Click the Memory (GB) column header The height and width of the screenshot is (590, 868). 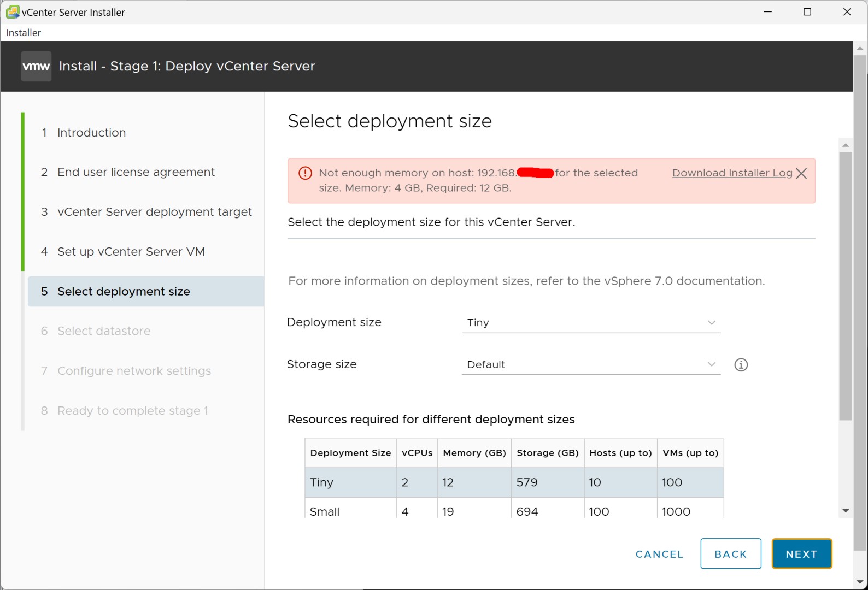click(x=474, y=453)
